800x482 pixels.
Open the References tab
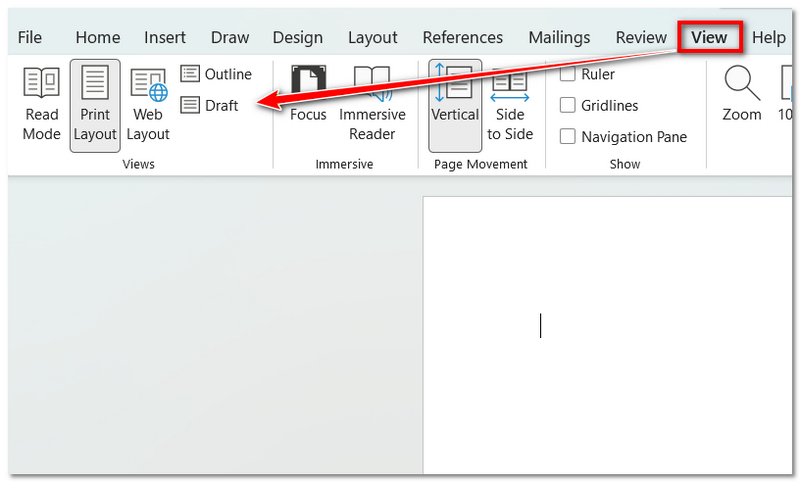pyautogui.click(x=463, y=38)
